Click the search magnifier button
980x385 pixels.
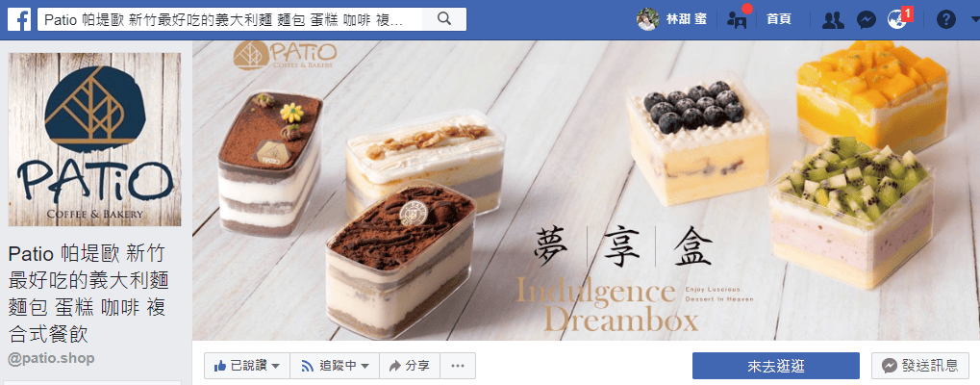pos(444,19)
